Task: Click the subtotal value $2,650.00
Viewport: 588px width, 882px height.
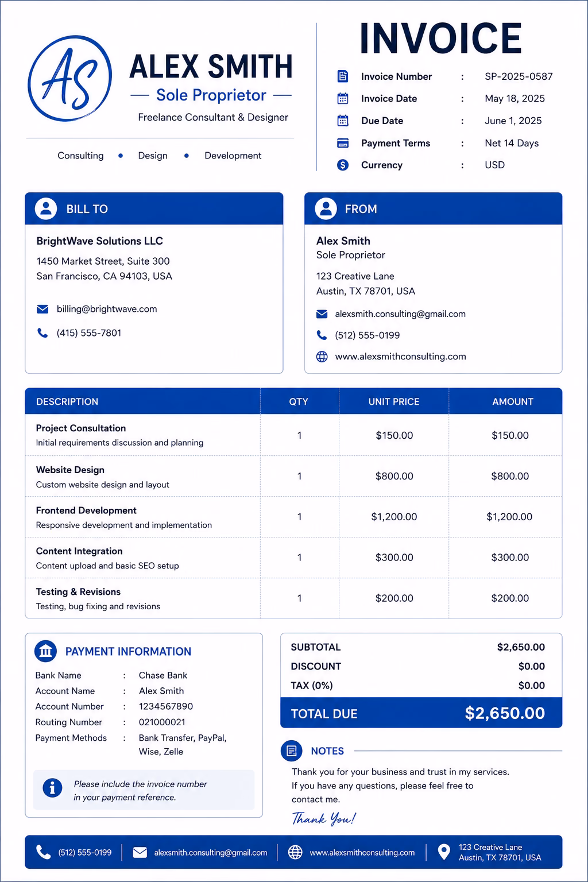Action: click(521, 647)
